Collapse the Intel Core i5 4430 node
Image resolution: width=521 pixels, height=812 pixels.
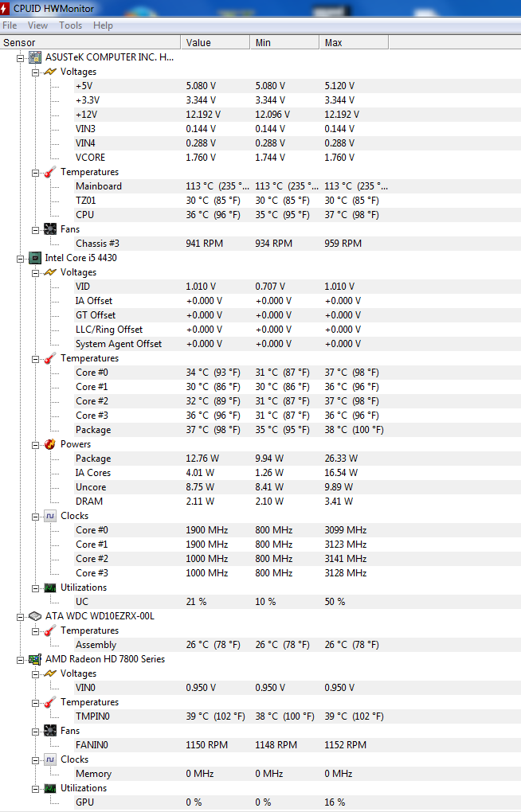[20, 259]
